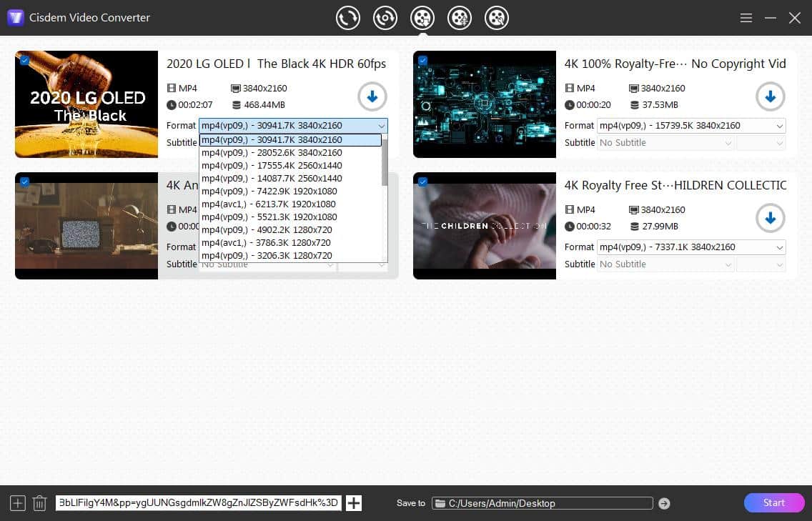Choose mp4(avc1) 6213.7K 1920x1080 format
812x521 pixels.
pos(269,204)
